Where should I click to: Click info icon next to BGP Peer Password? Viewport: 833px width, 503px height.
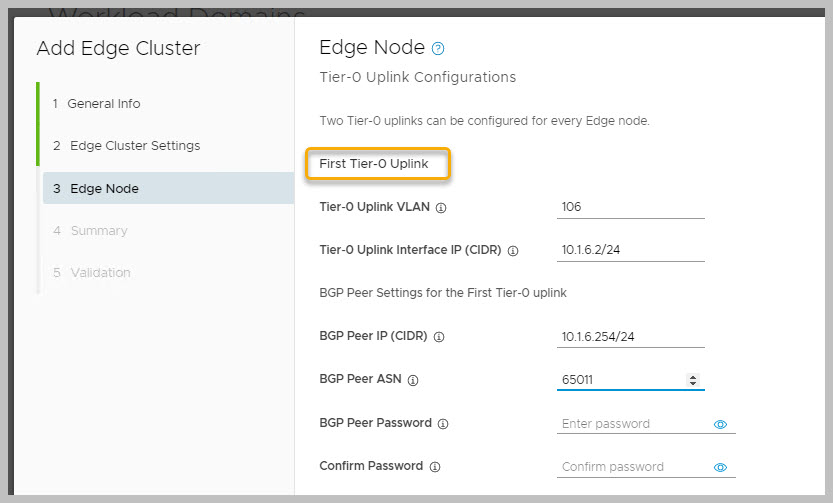[443, 423]
